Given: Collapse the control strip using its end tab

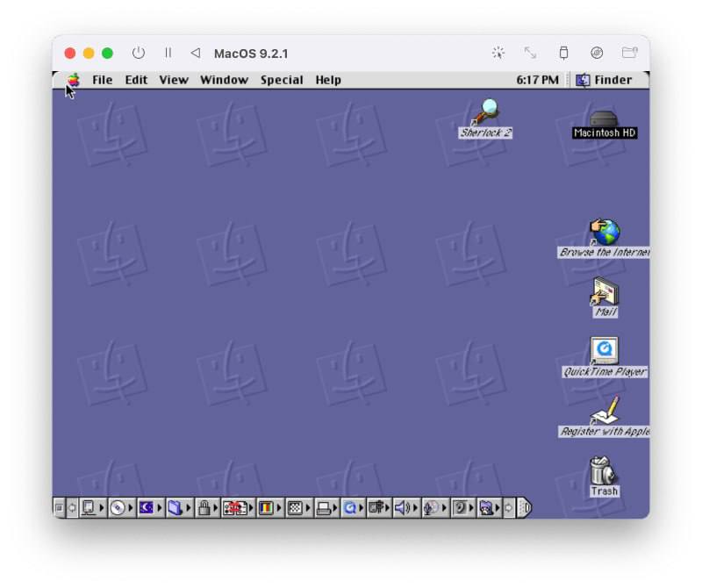Looking at the screenshot, I should click(x=524, y=508).
